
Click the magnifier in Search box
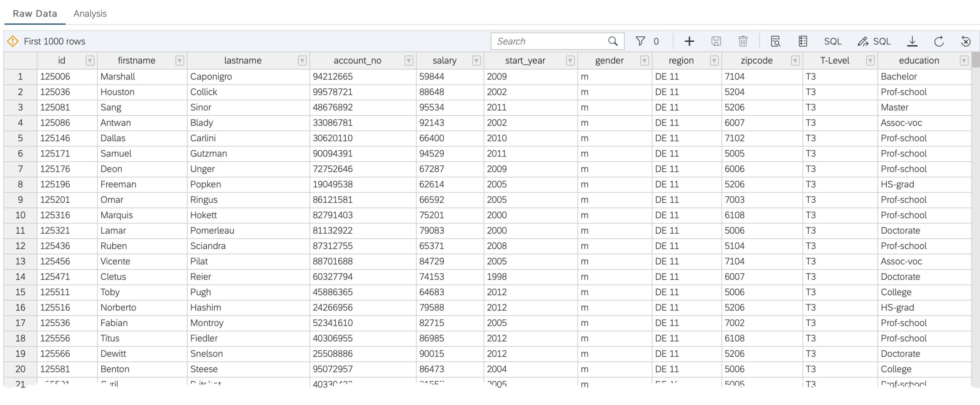[x=613, y=41]
